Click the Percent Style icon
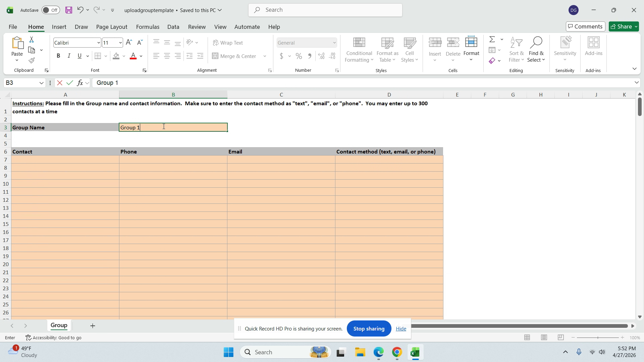Viewport: 644px width, 362px height. (299, 56)
